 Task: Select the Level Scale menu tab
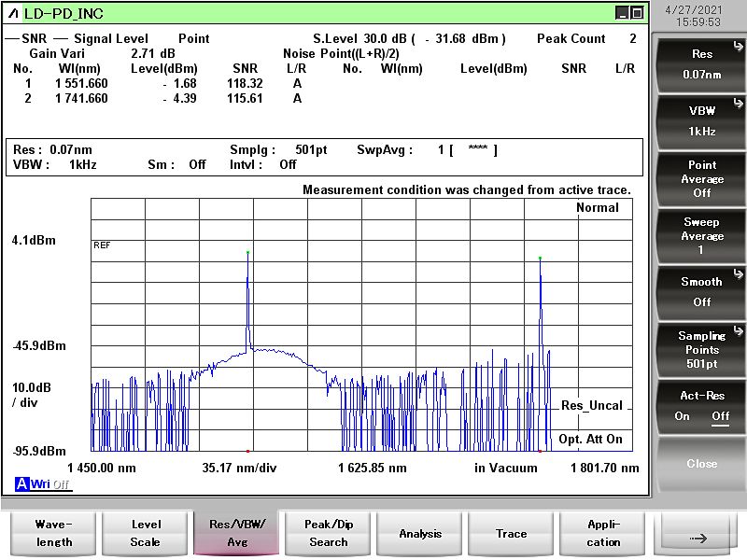(145, 533)
